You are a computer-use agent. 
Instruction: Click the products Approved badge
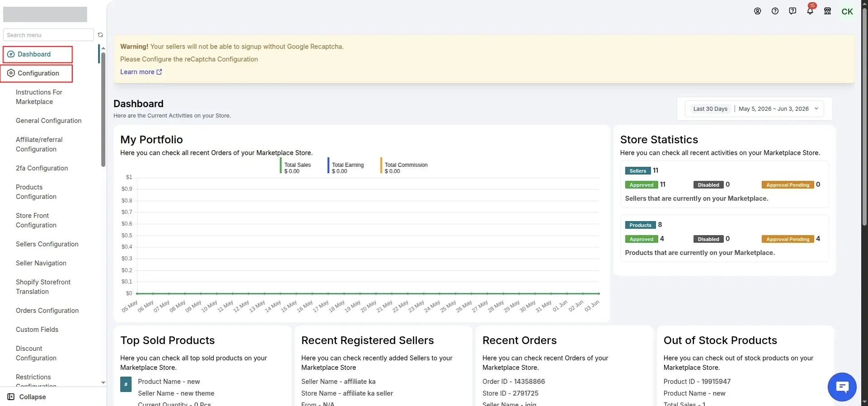click(x=642, y=239)
